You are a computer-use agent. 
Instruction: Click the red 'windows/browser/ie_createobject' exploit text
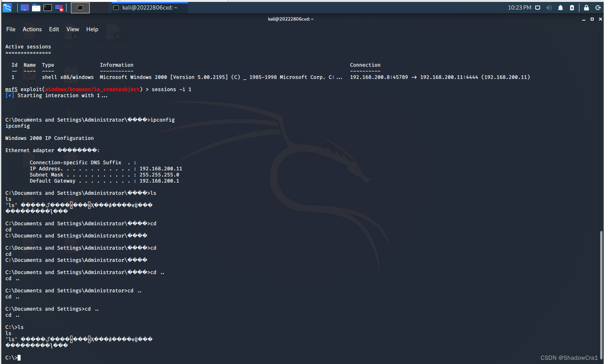[x=92, y=89]
